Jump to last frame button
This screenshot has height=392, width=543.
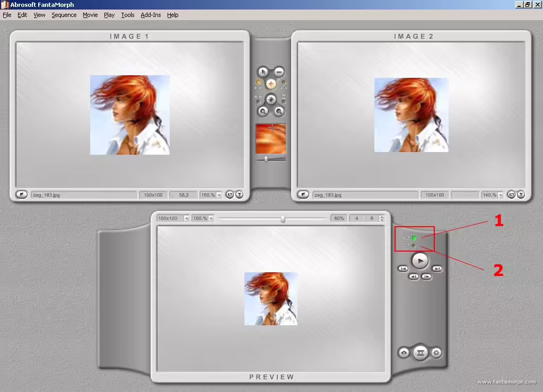click(x=437, y=269)
